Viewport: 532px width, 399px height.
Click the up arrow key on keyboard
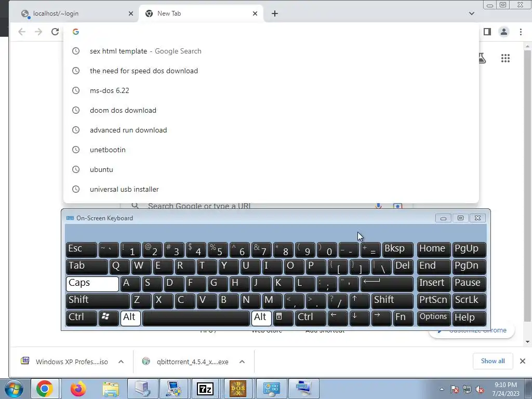coord(360,301)
